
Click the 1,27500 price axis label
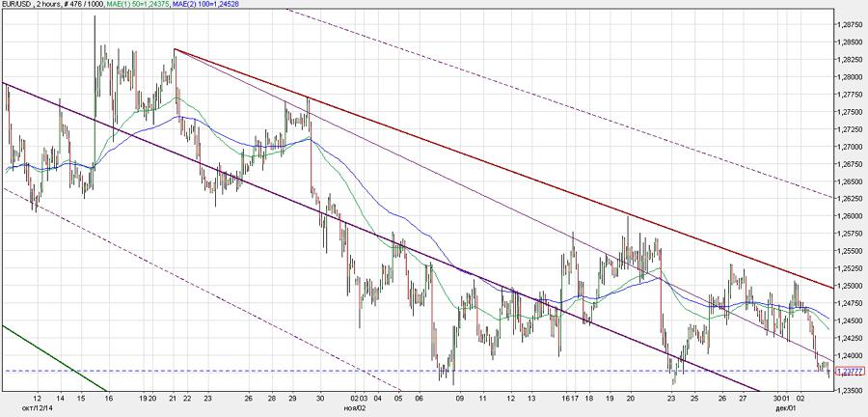[x=851, y=112]
